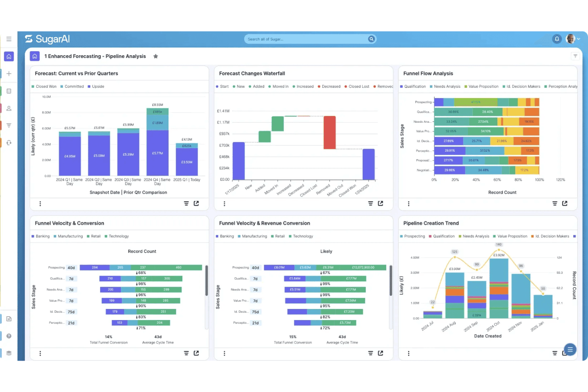Open Contacts person icon in sidebar
The height and width of the screenshot is (392, 588).
9,108
